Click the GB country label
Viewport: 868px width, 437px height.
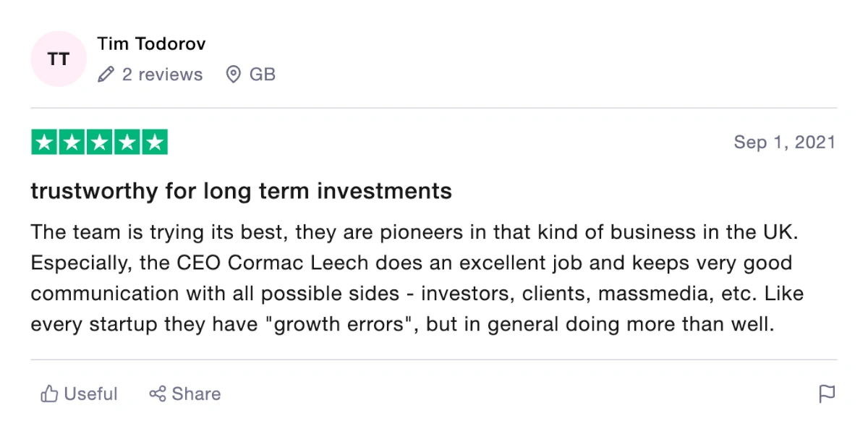[x=263, y=75]
